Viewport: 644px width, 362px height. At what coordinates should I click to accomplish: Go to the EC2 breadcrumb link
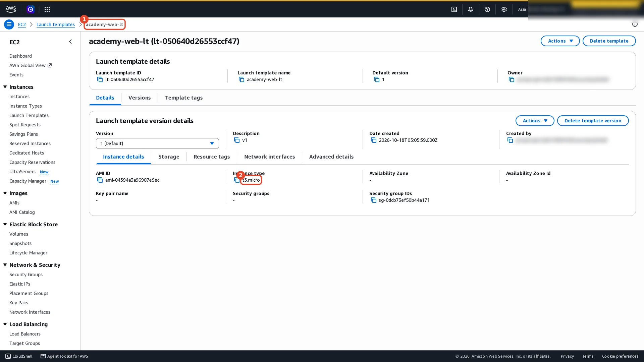tap(22, 24)
